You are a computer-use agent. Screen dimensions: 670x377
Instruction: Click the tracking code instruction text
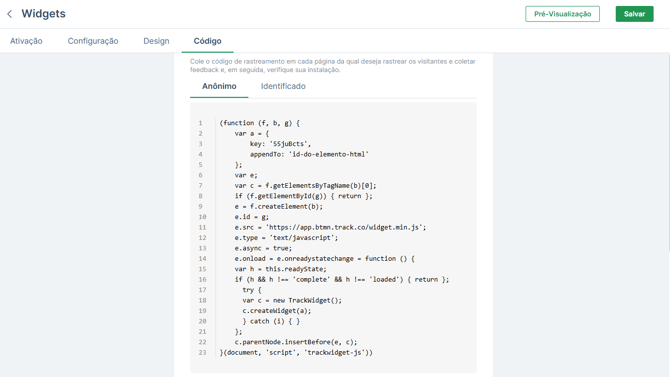[332, 65]
